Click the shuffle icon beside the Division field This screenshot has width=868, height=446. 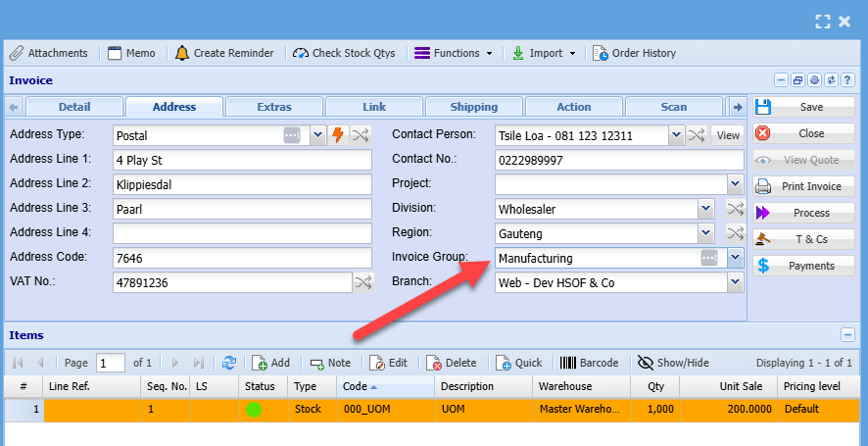735,209
